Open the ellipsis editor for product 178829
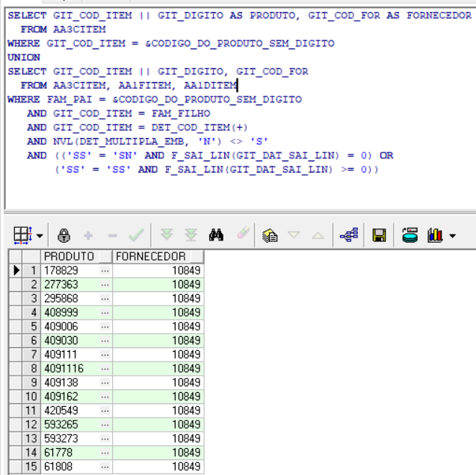This screenshot has width=476, height=475. click(105, 270)
